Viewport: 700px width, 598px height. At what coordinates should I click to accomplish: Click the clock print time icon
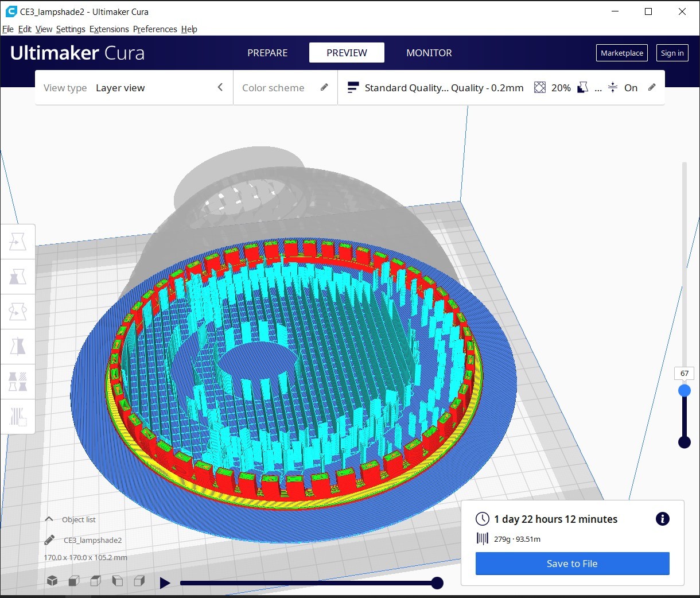(x=483, y=519)
